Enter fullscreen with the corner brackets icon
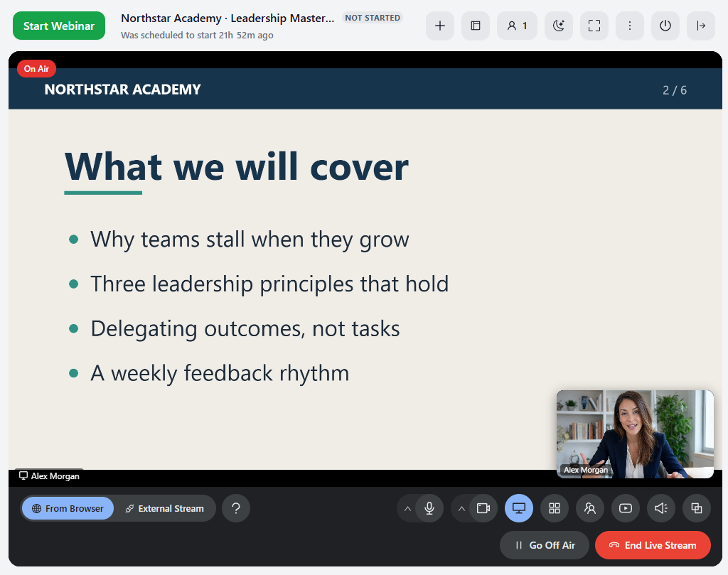728x575 pixels. click(594, 26)
